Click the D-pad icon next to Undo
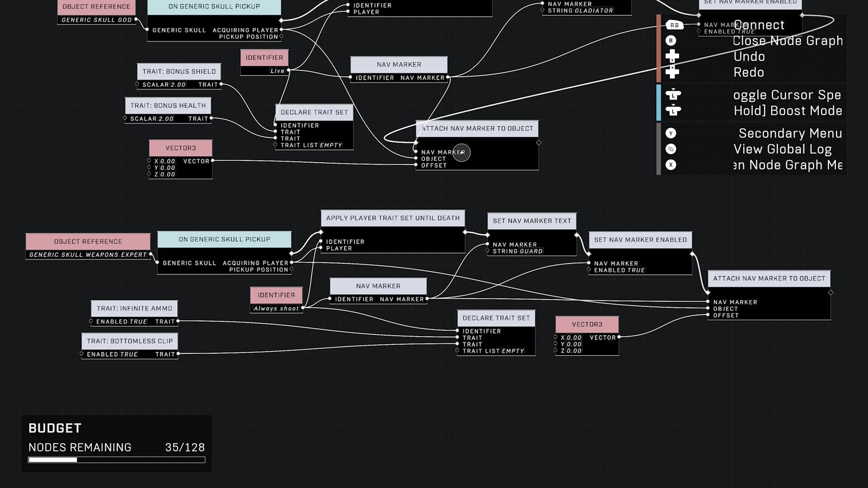 [673, 56]
